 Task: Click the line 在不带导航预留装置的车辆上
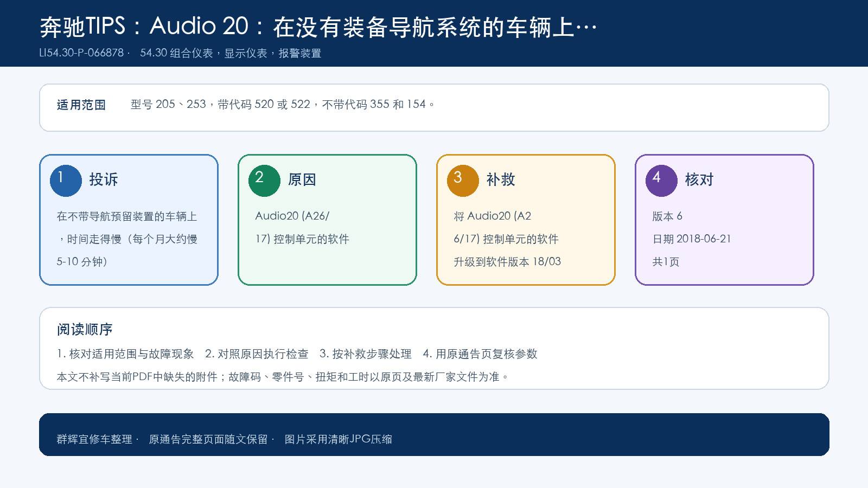tap(127, 216)
